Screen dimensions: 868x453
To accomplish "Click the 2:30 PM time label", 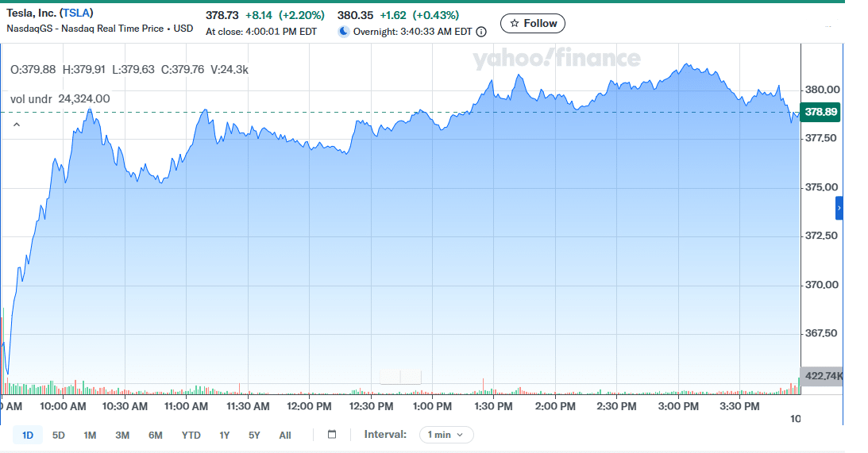I will [616, 406].
